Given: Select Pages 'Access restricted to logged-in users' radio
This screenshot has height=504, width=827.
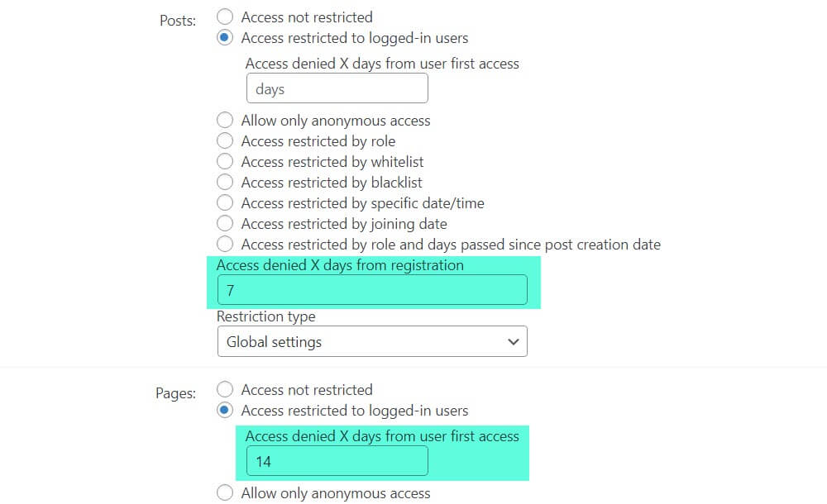Looking at the screenshot, I should tap(225, 411).
